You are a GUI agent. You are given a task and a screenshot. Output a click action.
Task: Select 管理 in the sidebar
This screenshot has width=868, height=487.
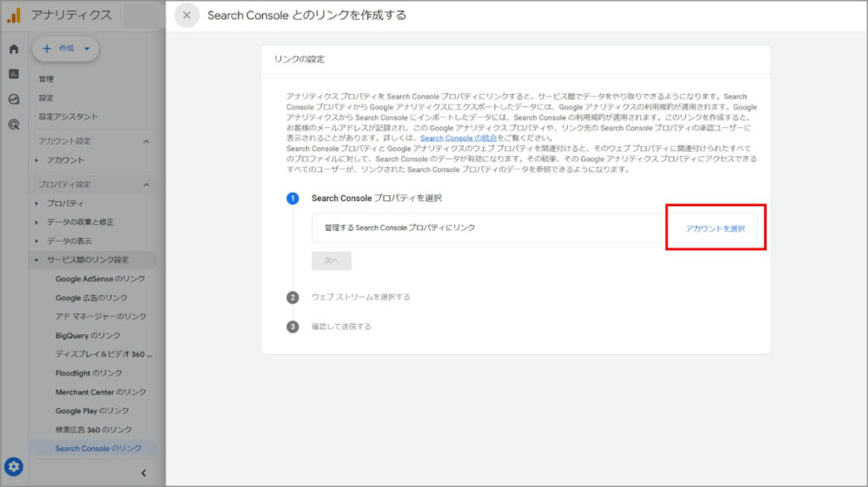pyautogui.click(x=46, y=79)
